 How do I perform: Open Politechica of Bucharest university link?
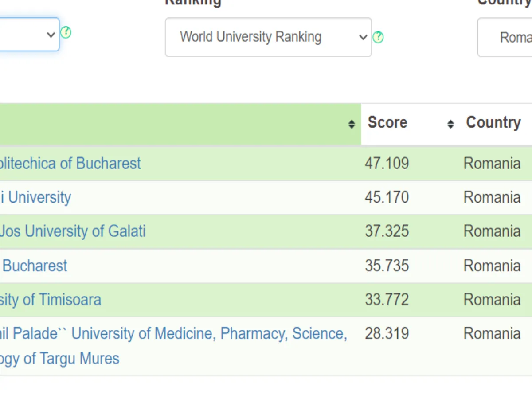pyautogui.click(x=70, y=164)
